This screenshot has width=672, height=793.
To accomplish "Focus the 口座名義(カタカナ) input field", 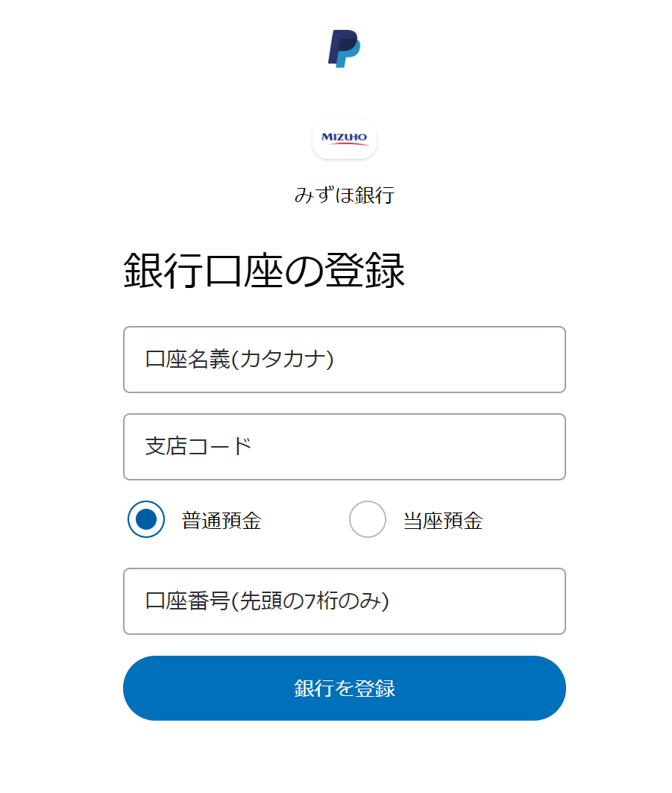I will point(344,360).
